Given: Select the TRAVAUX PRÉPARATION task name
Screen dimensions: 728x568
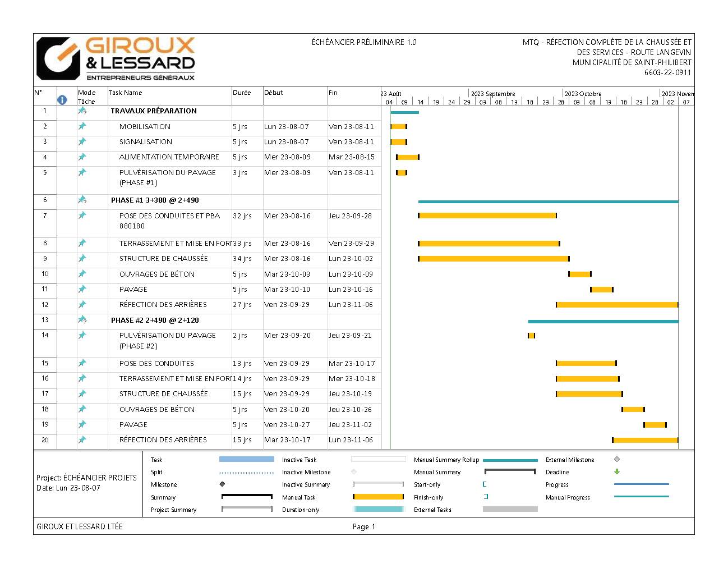Looking at the screenshot, I should [154, 111].
